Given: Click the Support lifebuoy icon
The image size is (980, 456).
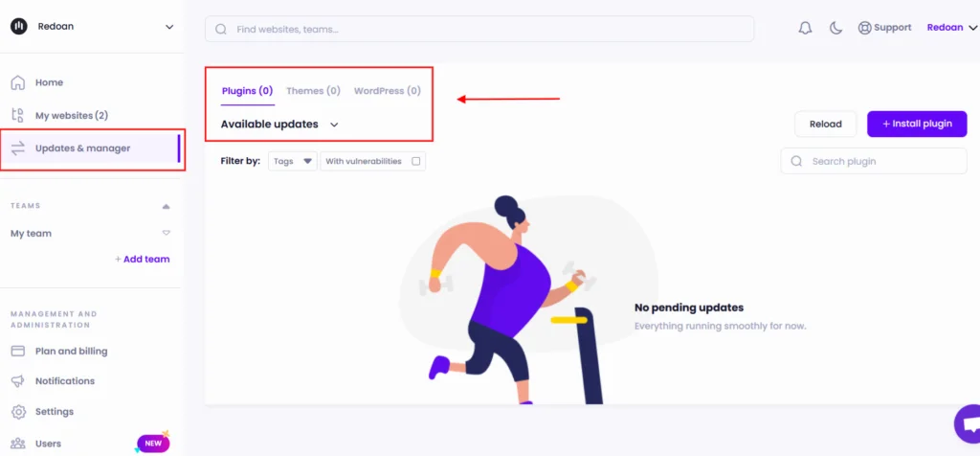Looking at the screenshot, I should (x=864, y=28).
